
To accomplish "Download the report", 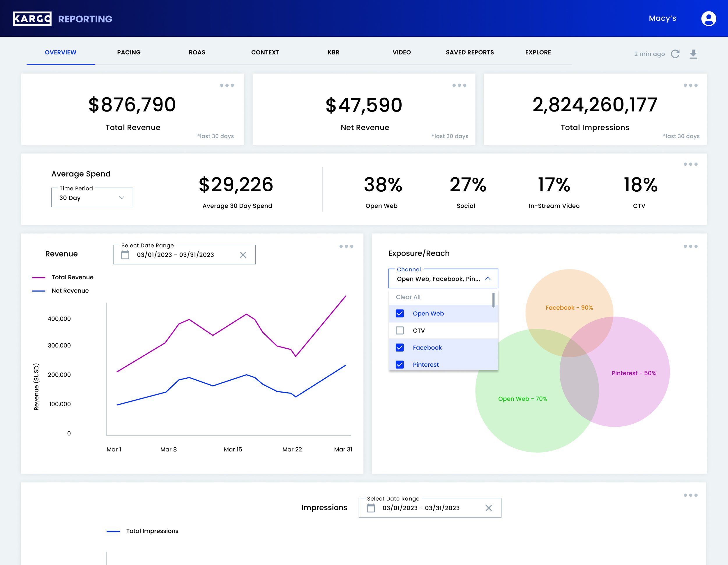I will [x=693, y=54].
